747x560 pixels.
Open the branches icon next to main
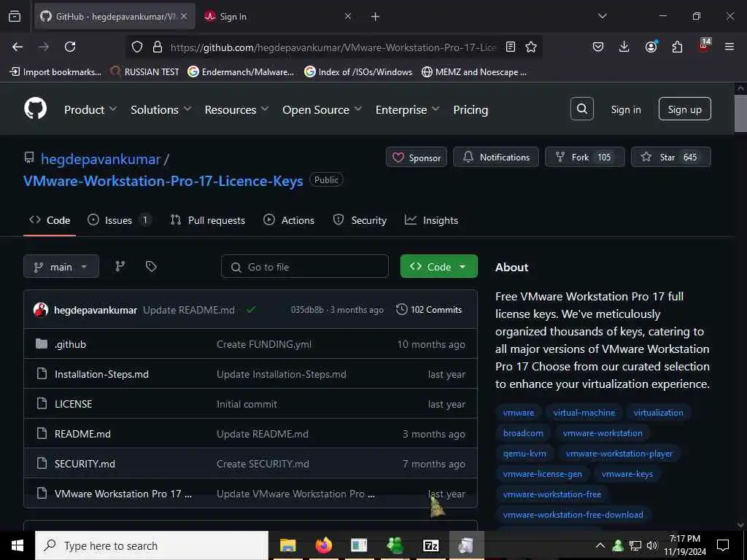coord(120,266)
